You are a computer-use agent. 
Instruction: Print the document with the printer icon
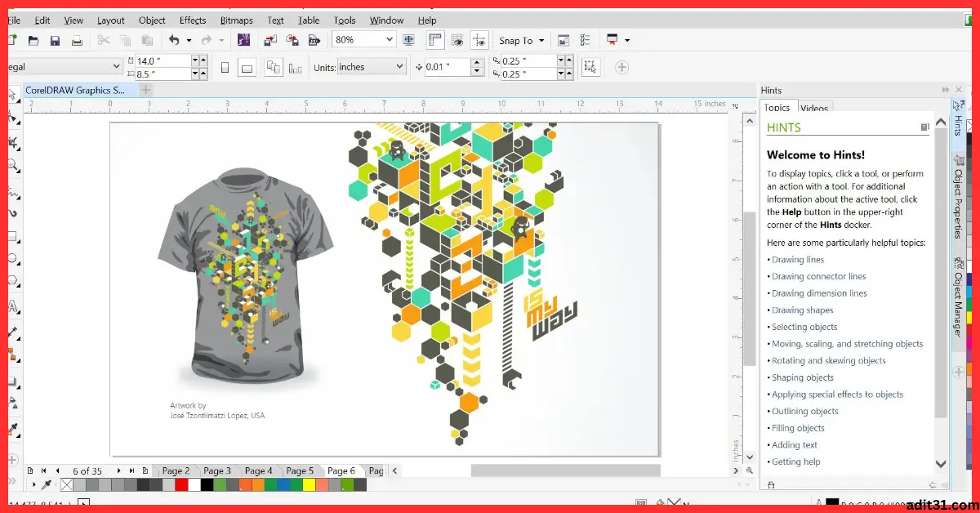point(77,40)
